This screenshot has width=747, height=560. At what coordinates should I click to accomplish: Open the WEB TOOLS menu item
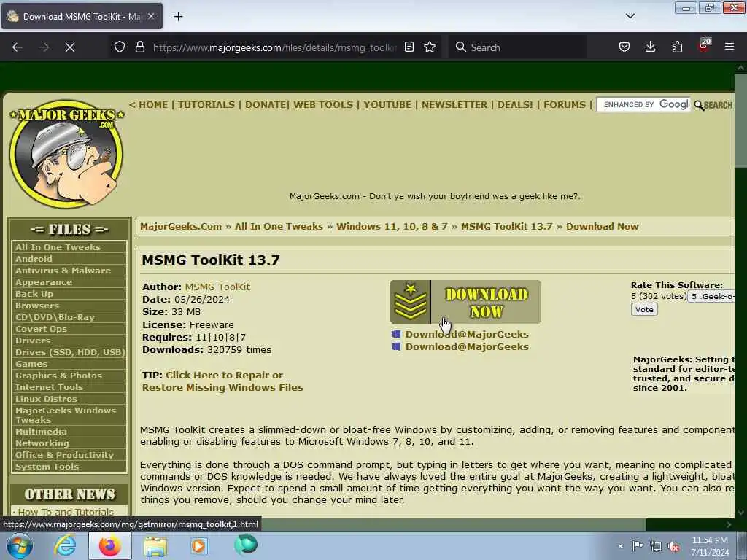[323, 105]
